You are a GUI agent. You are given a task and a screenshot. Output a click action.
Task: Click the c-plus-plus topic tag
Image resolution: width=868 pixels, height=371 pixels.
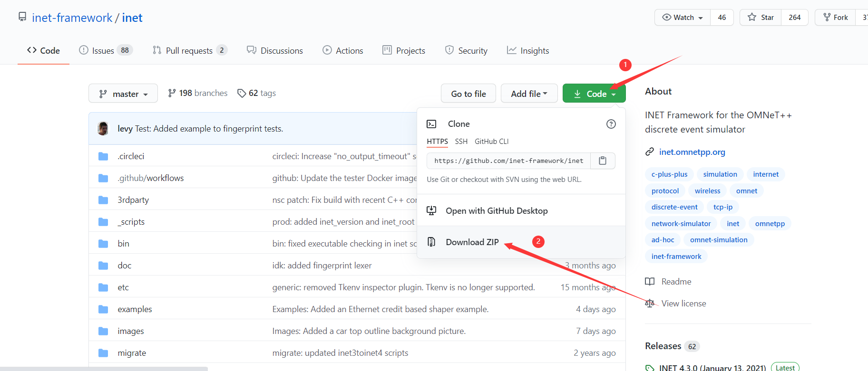point(670,174)
